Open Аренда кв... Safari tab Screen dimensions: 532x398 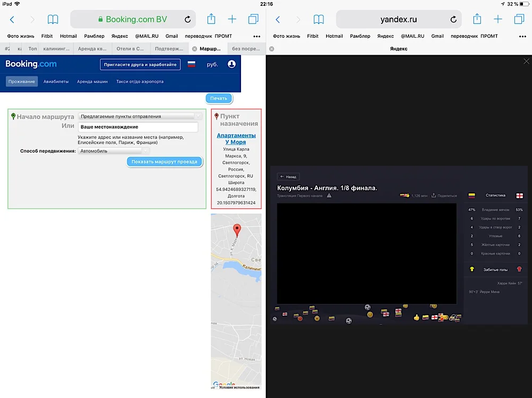(x=92, y=49)
